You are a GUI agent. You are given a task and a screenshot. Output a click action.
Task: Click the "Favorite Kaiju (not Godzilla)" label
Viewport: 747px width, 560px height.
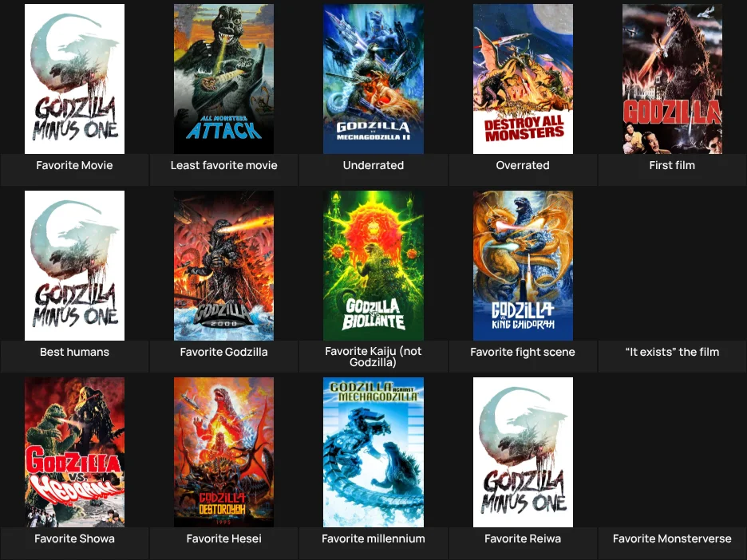coord(373,357)
